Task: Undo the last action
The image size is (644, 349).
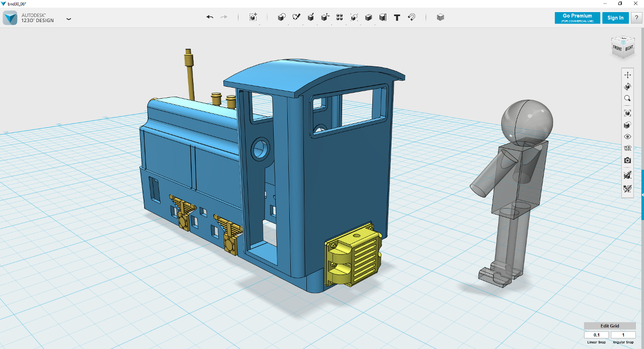Action: [x=210, y=17]
